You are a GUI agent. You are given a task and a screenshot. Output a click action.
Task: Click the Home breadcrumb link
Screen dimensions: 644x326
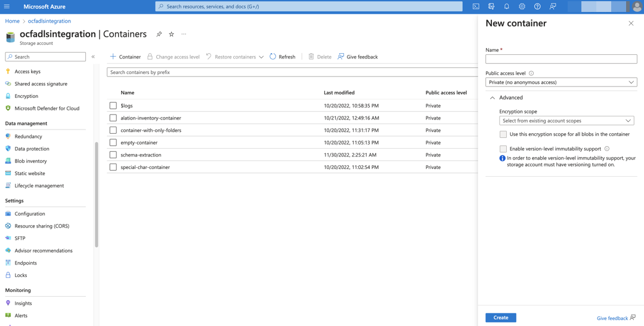13,21
